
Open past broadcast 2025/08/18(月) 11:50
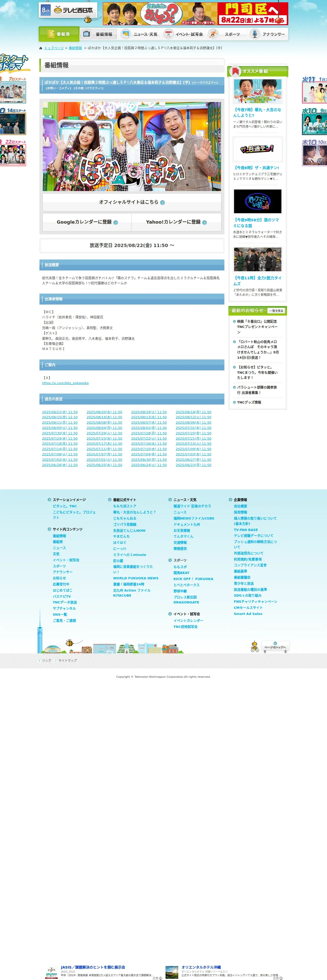[x=193, y=412]
